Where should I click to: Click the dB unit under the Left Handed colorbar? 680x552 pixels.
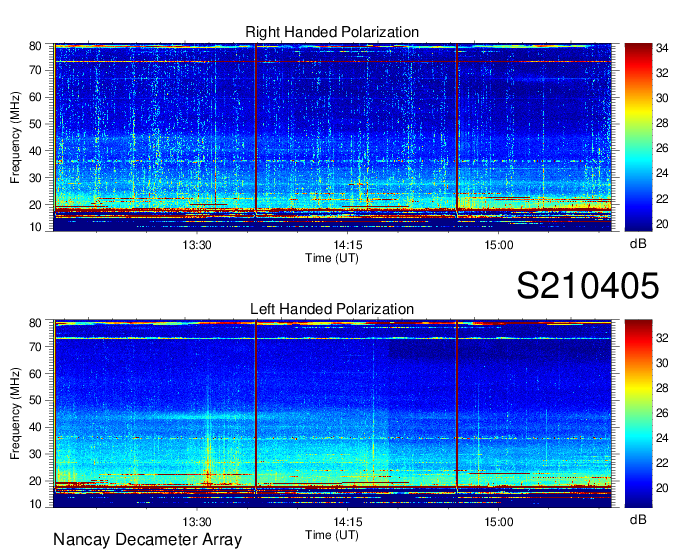(x=638, y=519)
